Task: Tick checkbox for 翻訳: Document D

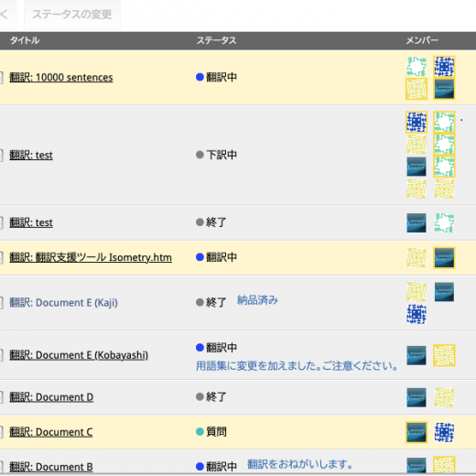Action: (1, 397)
